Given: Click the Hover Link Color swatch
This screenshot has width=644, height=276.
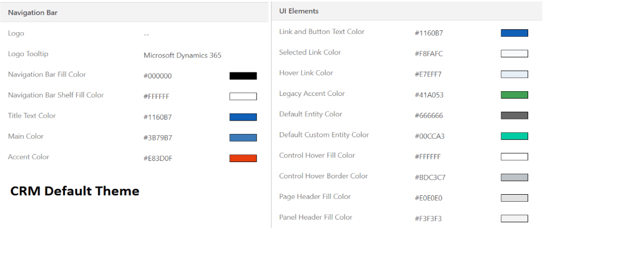Looking at the screenshot, I should (514, 74).
